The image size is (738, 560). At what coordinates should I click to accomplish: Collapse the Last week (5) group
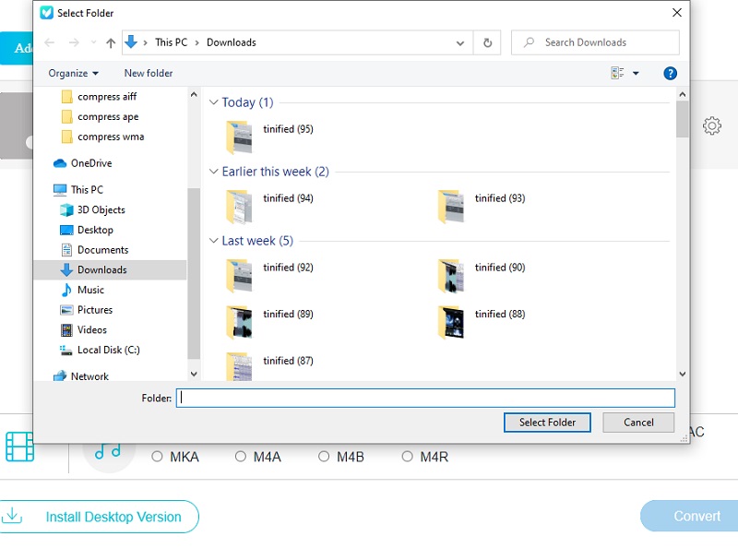pos(213,241)
